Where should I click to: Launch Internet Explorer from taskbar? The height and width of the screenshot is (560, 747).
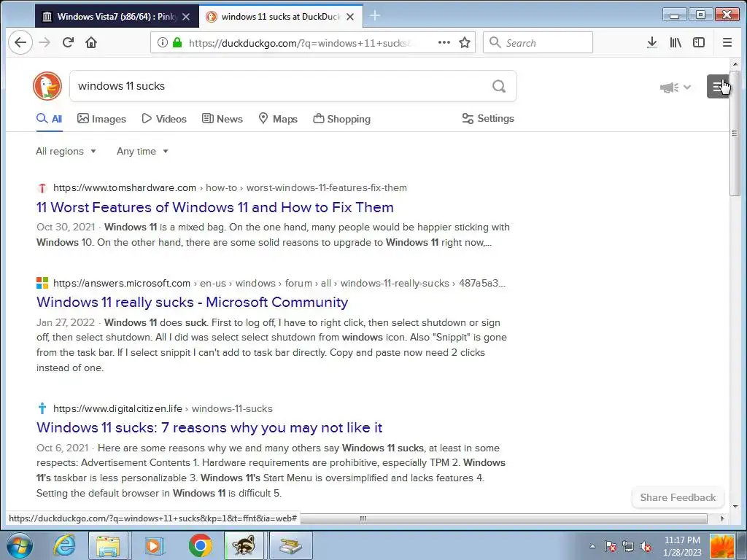click(64, 545)
